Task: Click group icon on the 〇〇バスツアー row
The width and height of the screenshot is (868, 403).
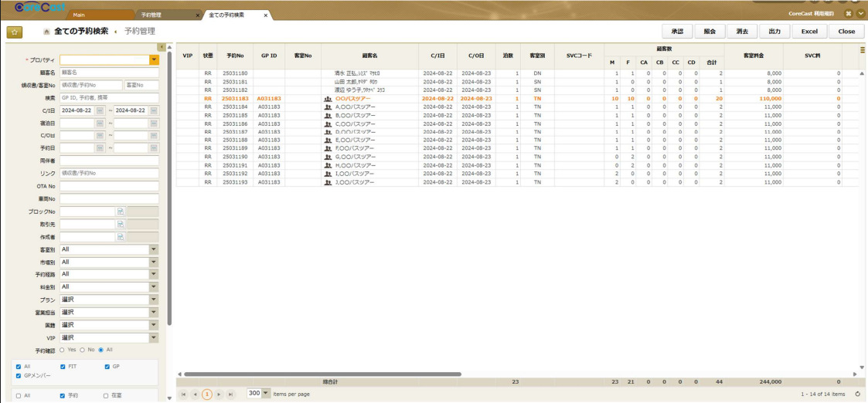Action: pyautogui.click(x=328, y=99)
